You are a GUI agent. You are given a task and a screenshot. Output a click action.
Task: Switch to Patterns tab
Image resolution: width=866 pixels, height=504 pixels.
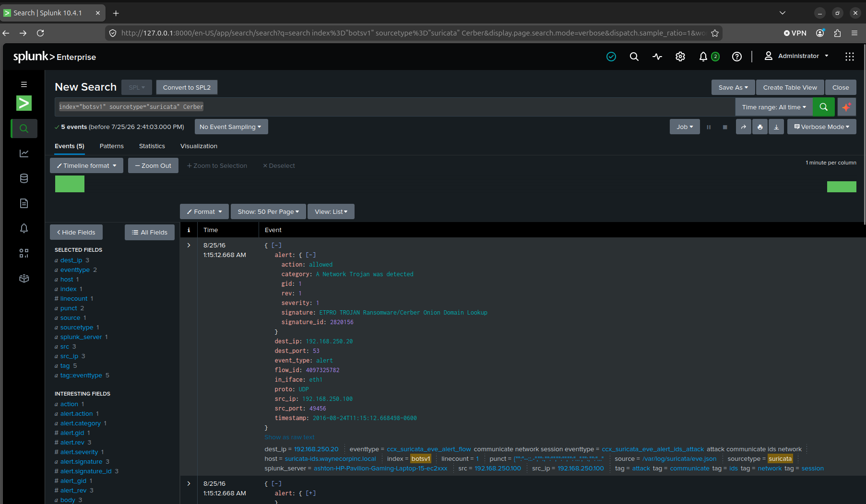112,146
